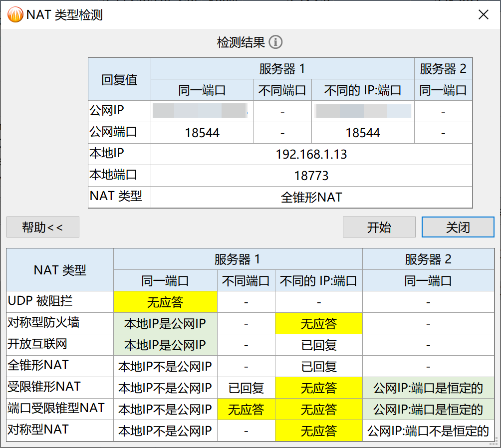Close the NAT 类型检测 dialog with X
Image resolution: width=501 pixels, height=448 pixels.
point(483,15)
